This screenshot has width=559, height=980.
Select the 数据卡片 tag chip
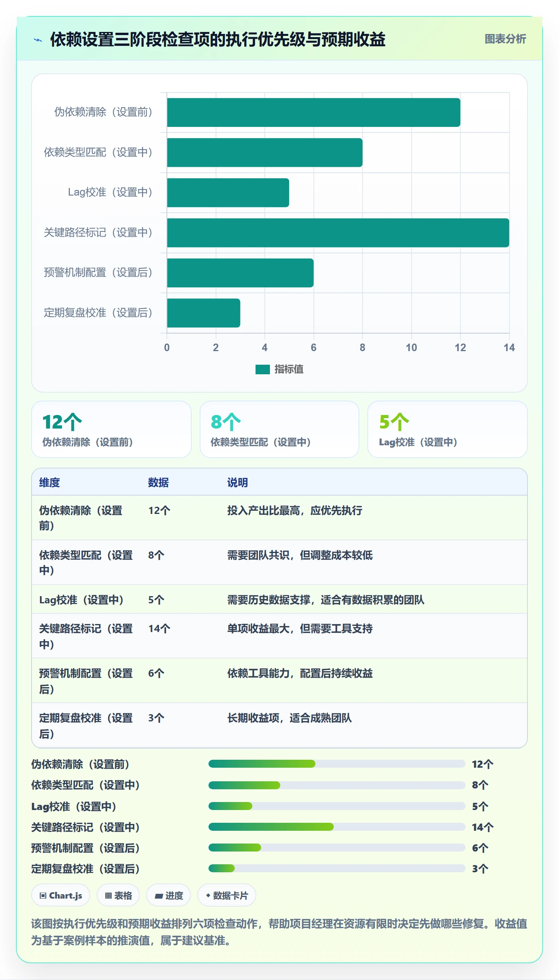pos(227,895)
